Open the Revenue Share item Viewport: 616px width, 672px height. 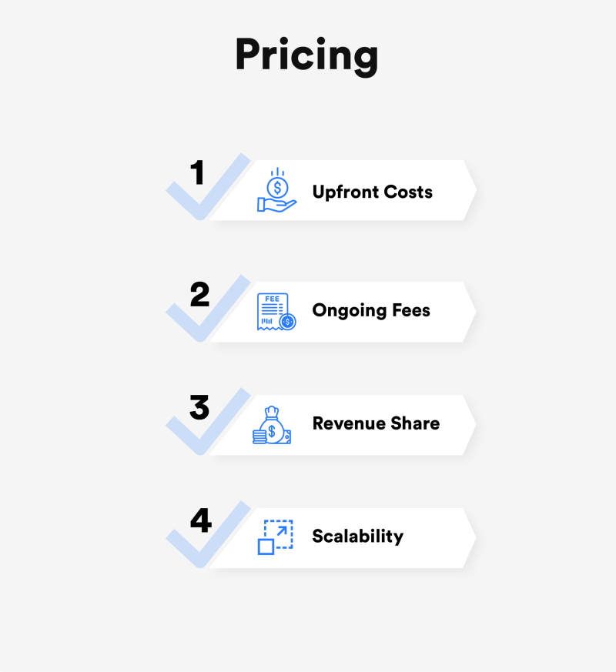376,423
